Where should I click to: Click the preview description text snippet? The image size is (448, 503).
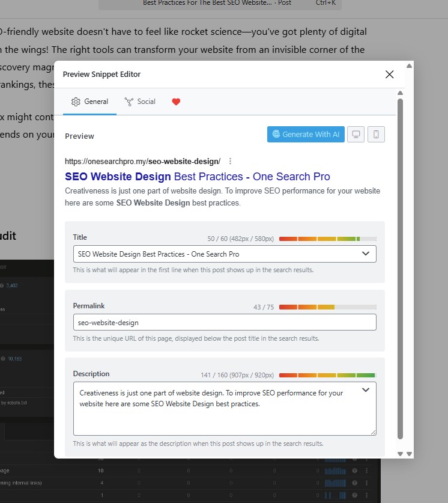[x=222, y=197]
